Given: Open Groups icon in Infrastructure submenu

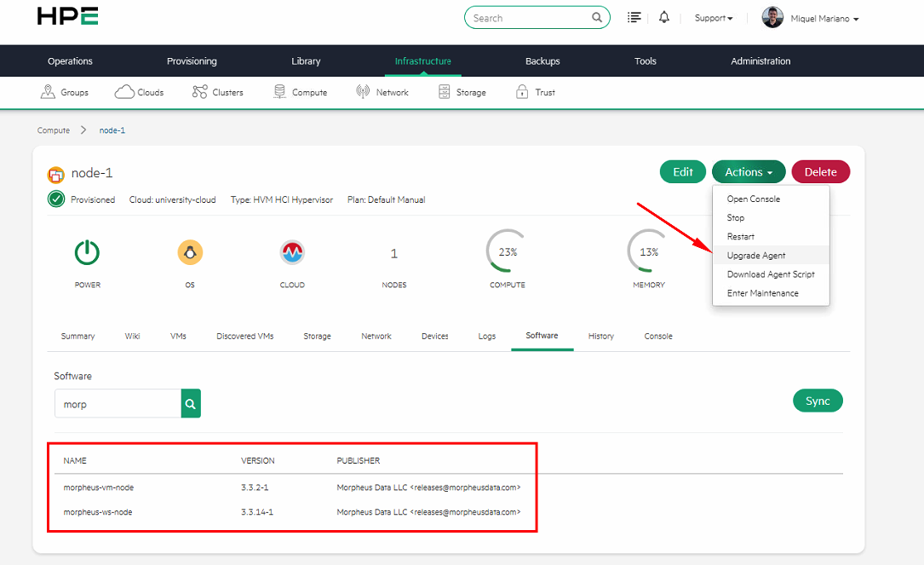Looking at the screenshot, I should click(x=49, y=92).
